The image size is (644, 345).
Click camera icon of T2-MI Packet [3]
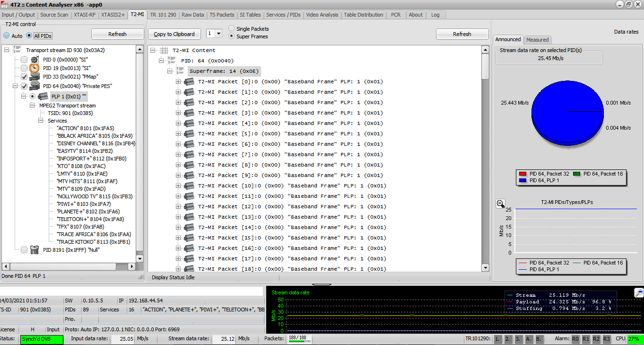click(x=189, y=113)
